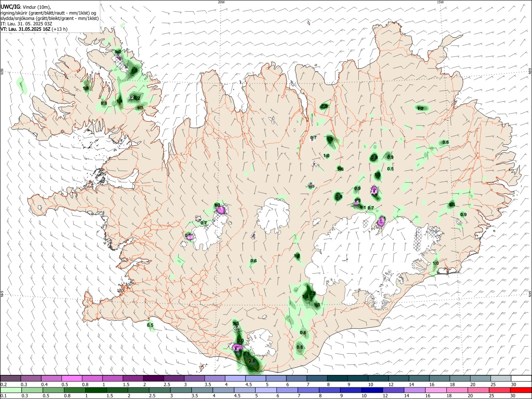The image size is (532, 399).
Task: Click the 2.1 precipitation value near south coast
Action: pos(246,354)
